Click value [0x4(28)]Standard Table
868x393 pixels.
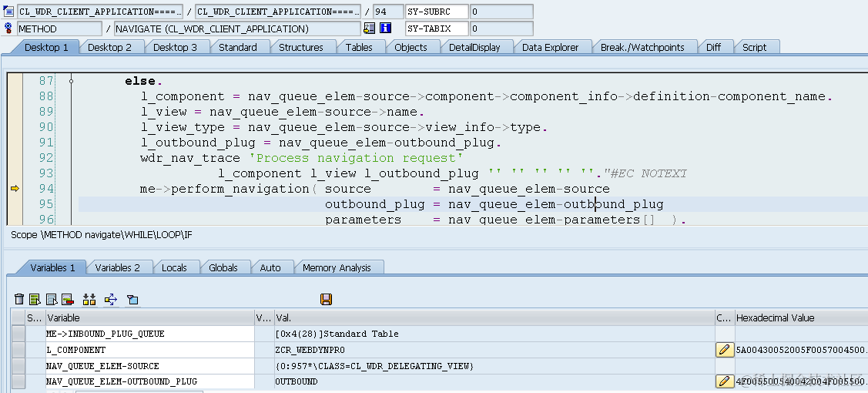[x=337, y=334]
